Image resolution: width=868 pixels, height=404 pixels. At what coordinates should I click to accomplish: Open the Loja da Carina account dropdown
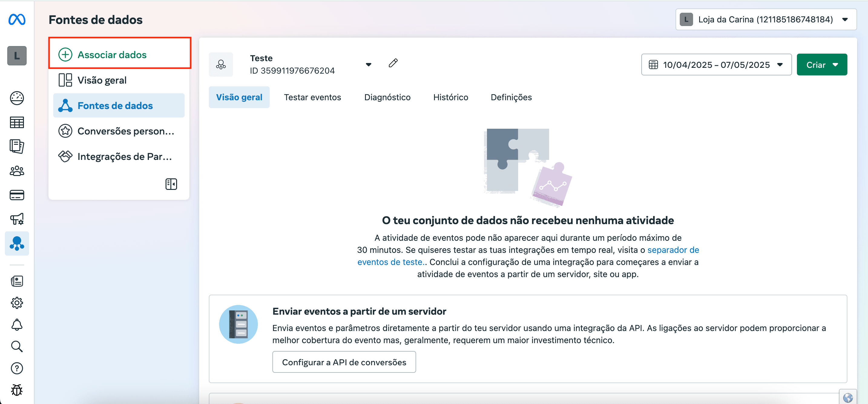point(765,20)
